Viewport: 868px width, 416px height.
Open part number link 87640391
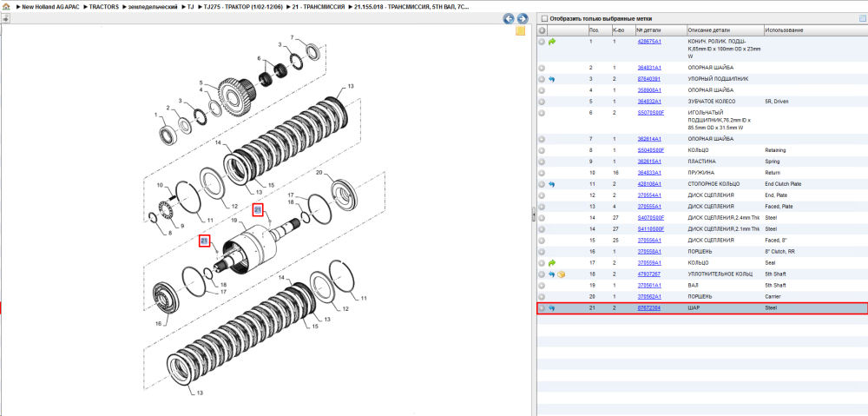tap(648, 79)
